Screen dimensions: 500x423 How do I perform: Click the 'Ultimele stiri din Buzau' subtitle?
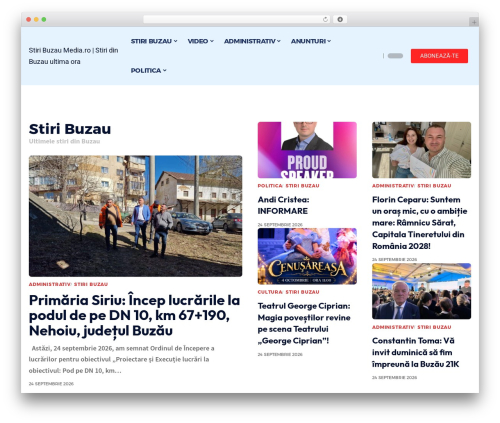pyautogui.click(x=64, y=141)
